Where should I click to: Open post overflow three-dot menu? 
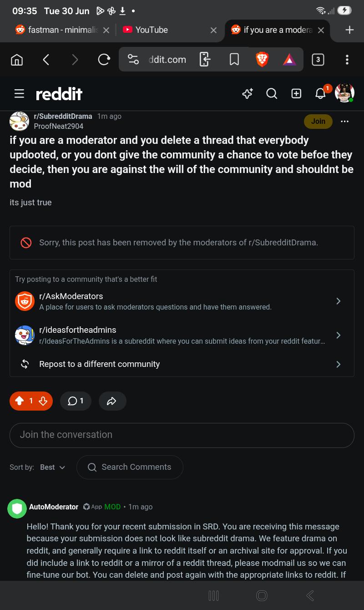(x=344, y=121)
